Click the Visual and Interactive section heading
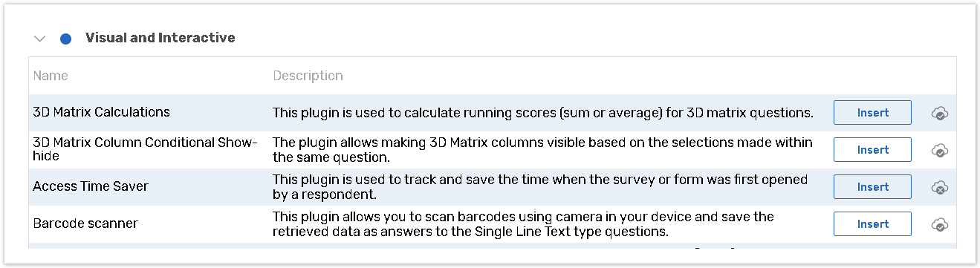Viewport: 980px width, 268px height. tap(160, 38)
